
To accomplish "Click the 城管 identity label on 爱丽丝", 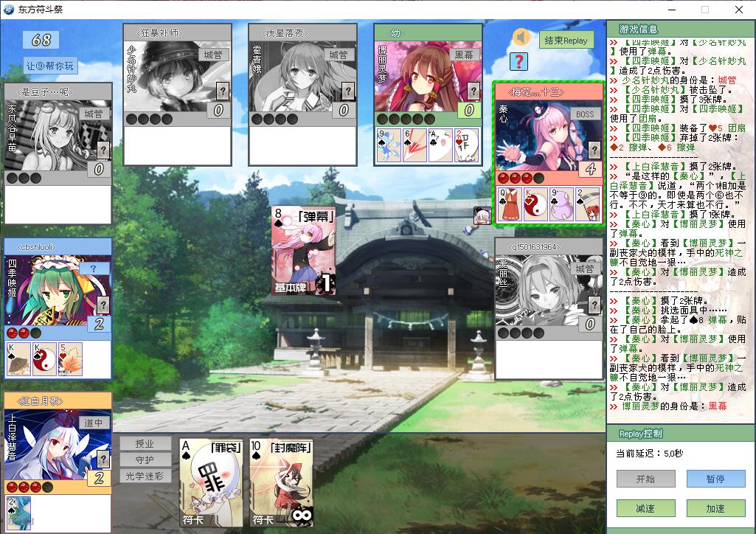I will (x=585, y=269).
